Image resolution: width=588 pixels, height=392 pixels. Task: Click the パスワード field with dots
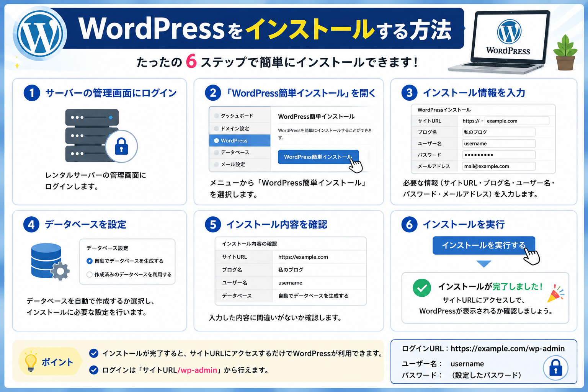[x=499, y=155]
